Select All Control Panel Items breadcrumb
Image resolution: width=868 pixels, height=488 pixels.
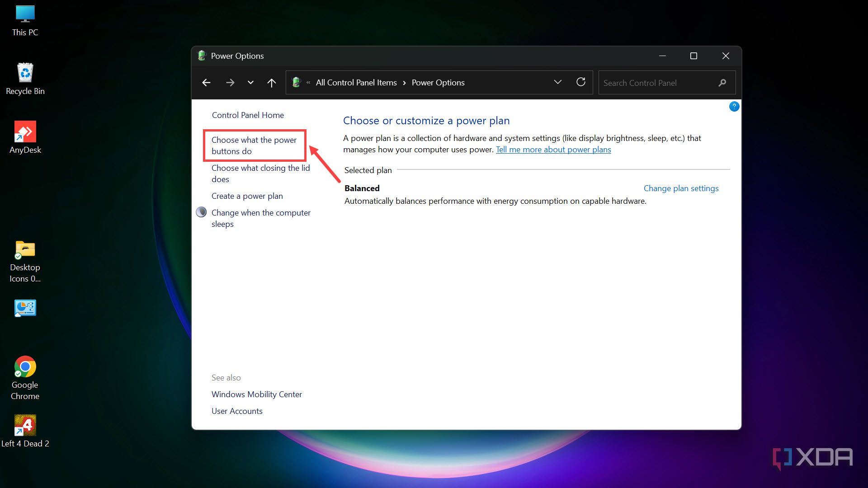click(356, 83)
